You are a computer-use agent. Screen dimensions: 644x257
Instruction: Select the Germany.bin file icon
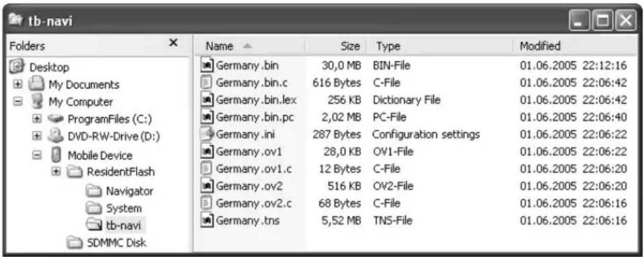click(x=208, y=66)
